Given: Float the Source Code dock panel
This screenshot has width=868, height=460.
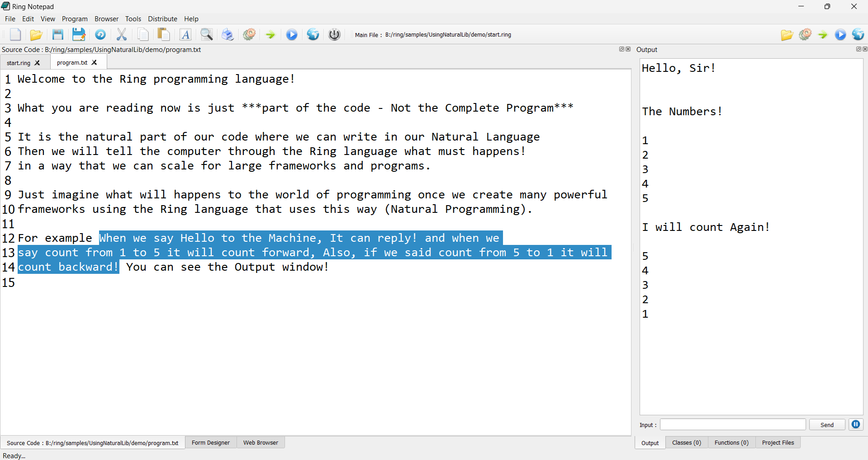Looking at the screenshot, I should point(621,49).
